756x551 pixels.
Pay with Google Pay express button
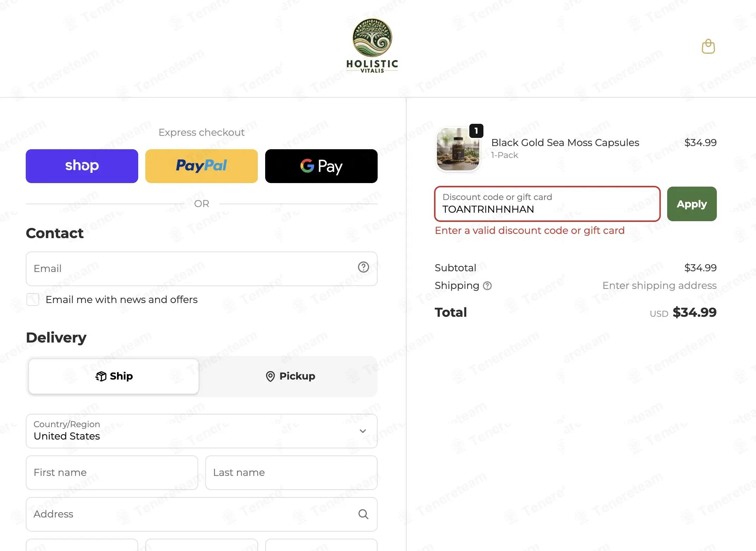321,166
